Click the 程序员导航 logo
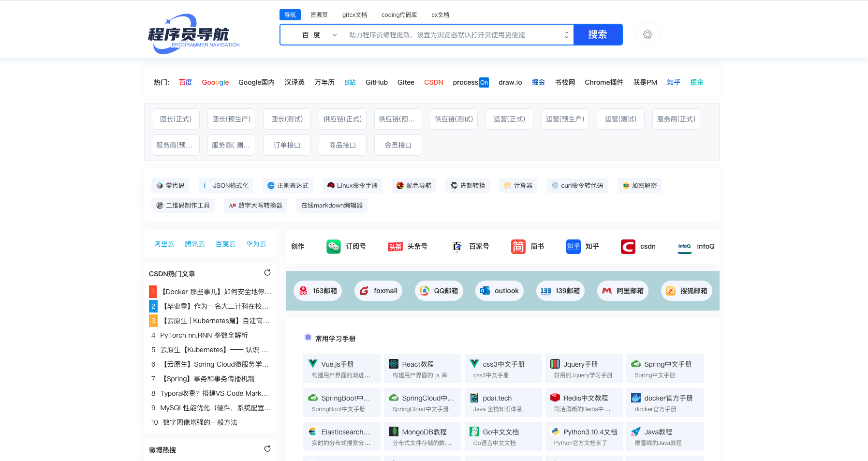This screenshot has width=868, height=461. pos(194,34)
